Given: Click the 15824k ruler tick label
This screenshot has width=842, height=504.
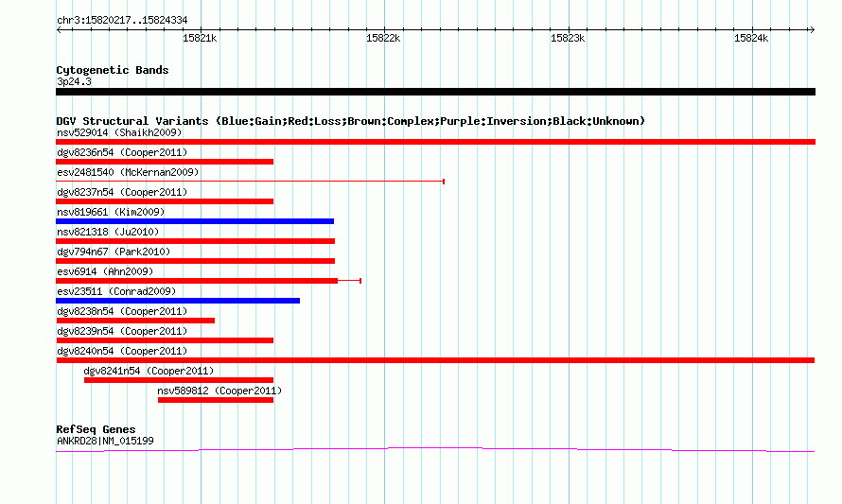Looking at the screenshot, I should point(751,39).
